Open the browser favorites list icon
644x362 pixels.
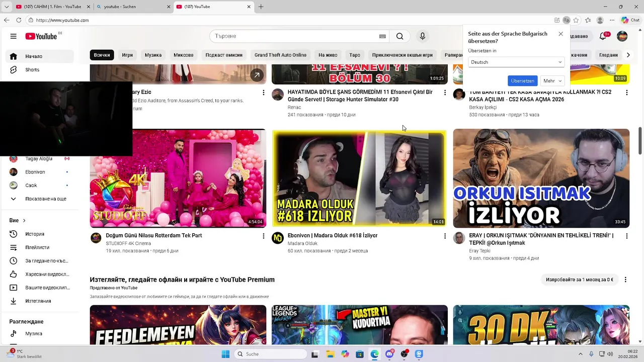pyautogui.click(x=588, y=20)
